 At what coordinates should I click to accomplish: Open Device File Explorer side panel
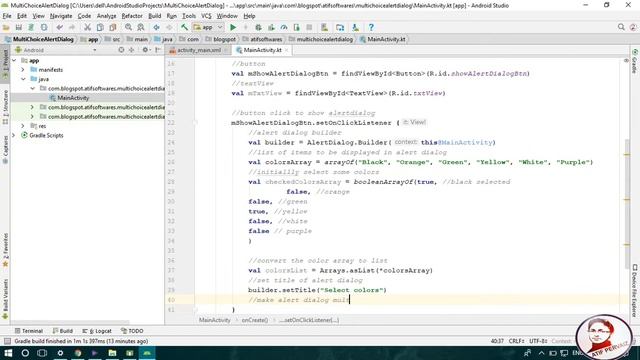pos(635,290)
